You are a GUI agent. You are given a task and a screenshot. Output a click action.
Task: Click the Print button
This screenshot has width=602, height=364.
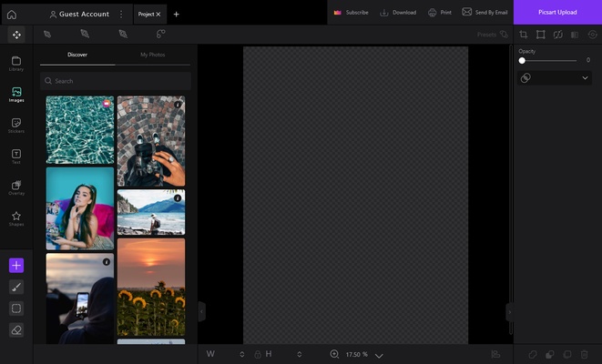(x=440, y=13)
